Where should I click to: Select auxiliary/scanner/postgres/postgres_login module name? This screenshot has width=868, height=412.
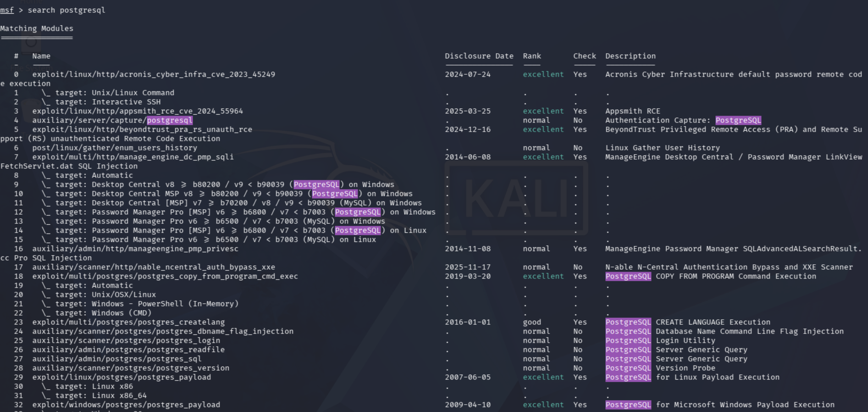tap(126, 340)
